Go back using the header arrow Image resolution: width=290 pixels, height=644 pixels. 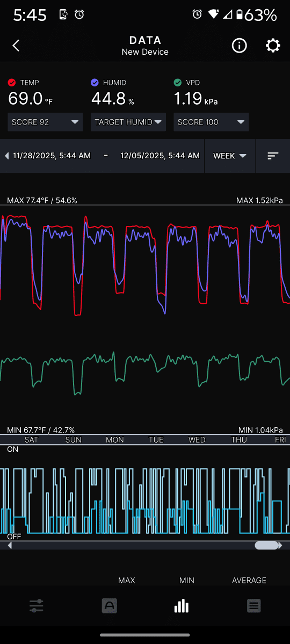[x=16, y=46]
